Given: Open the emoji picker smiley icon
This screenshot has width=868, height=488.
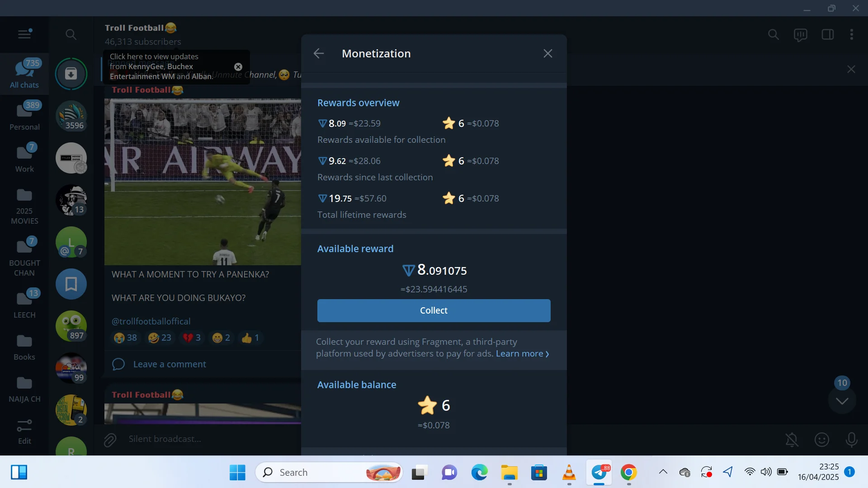Looking at the screenshot, I should [x=821, y=440].
